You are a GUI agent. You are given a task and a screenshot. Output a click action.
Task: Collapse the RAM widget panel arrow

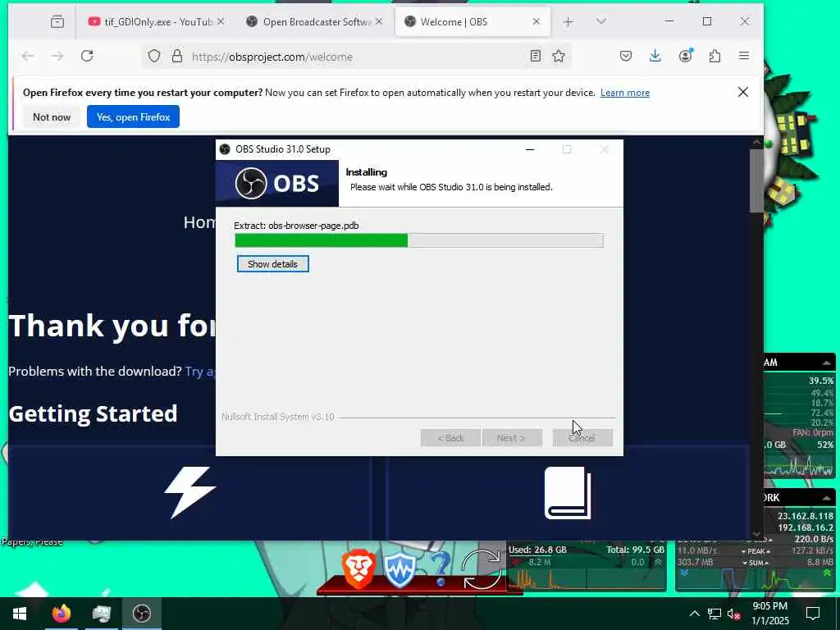tap(827, 363)
